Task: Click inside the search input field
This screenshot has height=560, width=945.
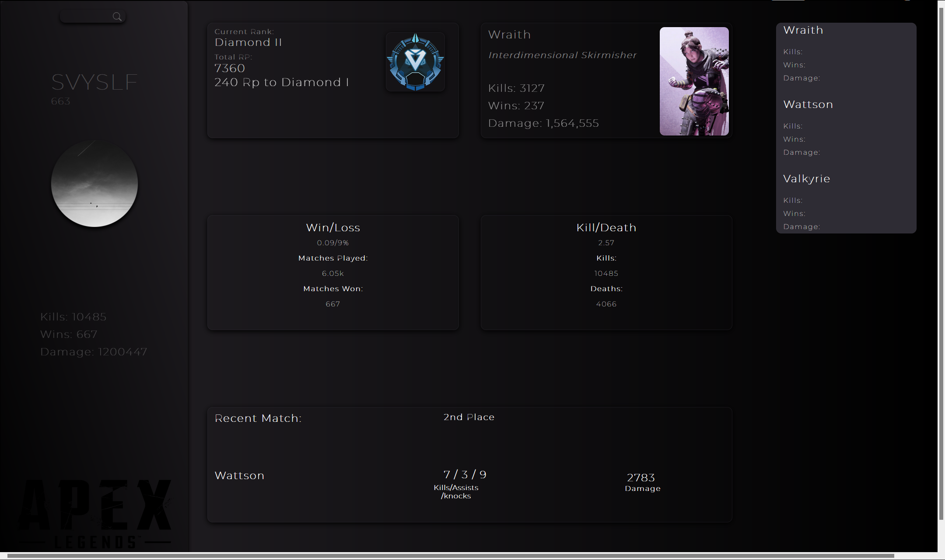Action: (87, 16)
